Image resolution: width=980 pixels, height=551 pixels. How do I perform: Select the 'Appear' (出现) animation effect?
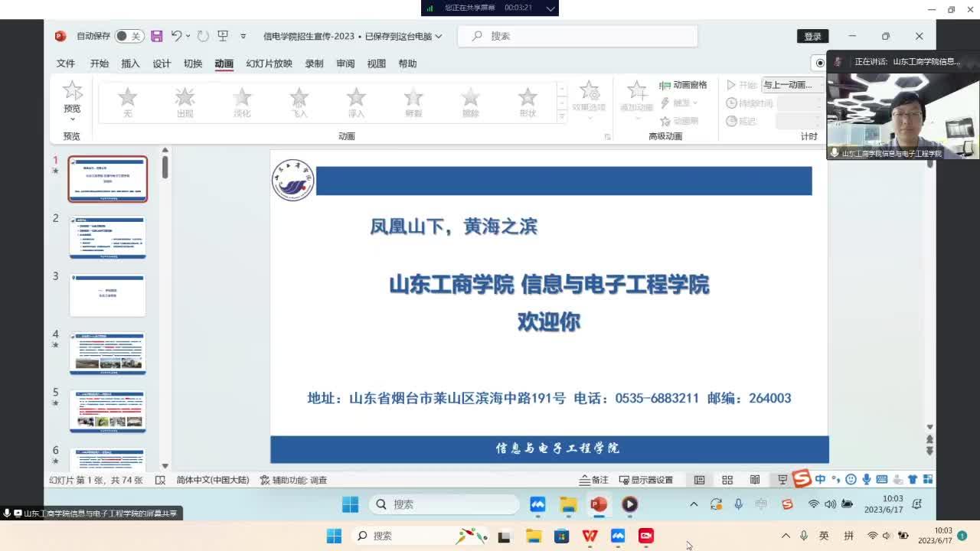pos(185,102)
